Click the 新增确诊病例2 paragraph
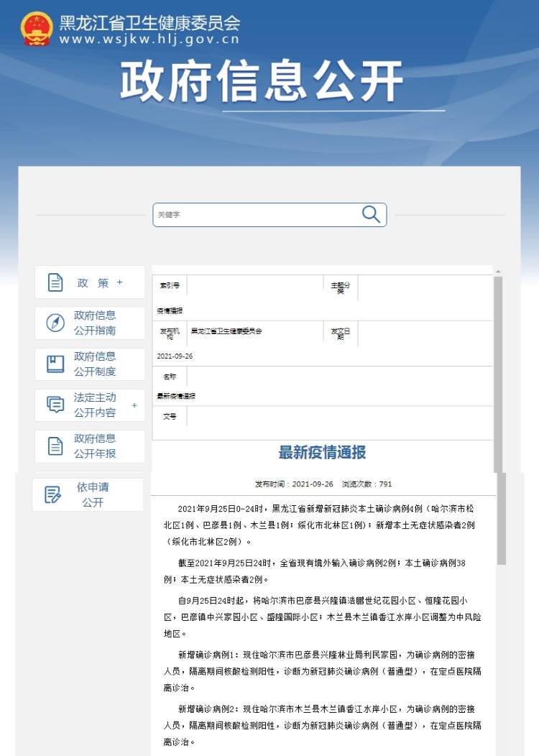 (x=322, y=725)
